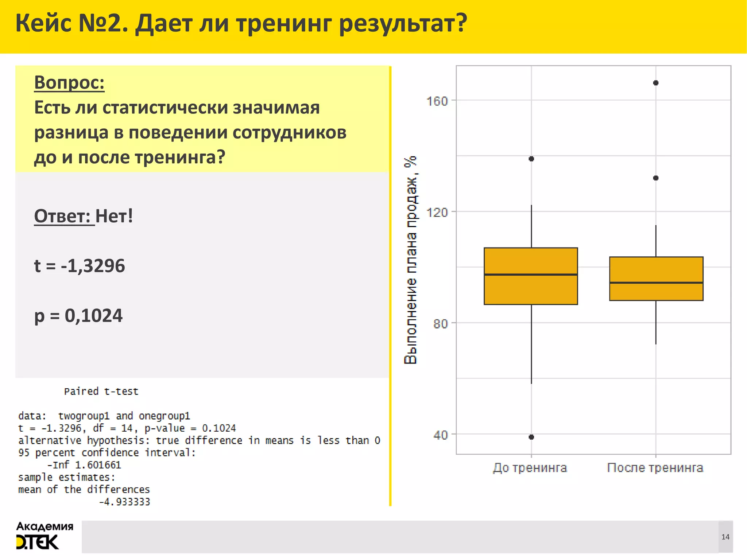Click the Академия ДТЭК logo

(x=44, y=535)
